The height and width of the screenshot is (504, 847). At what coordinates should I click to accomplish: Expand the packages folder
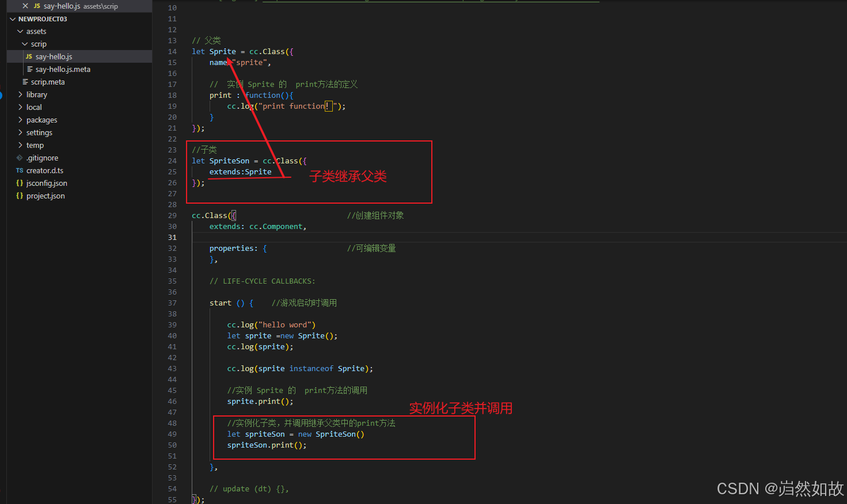[20, 120]
